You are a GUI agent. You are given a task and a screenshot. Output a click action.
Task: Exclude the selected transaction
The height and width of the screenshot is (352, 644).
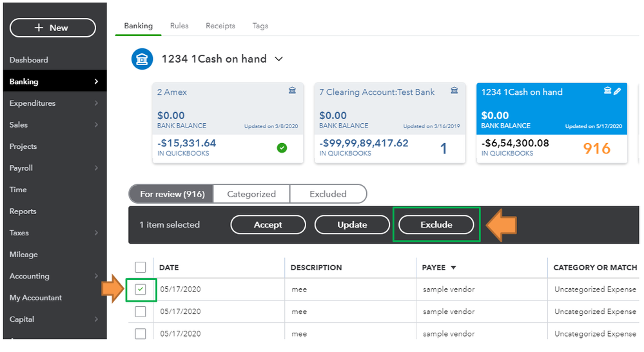click(x=436, y=224)
